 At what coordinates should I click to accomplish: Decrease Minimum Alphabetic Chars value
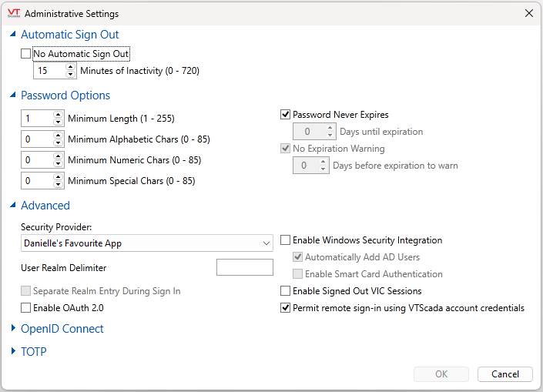(59, 142)
